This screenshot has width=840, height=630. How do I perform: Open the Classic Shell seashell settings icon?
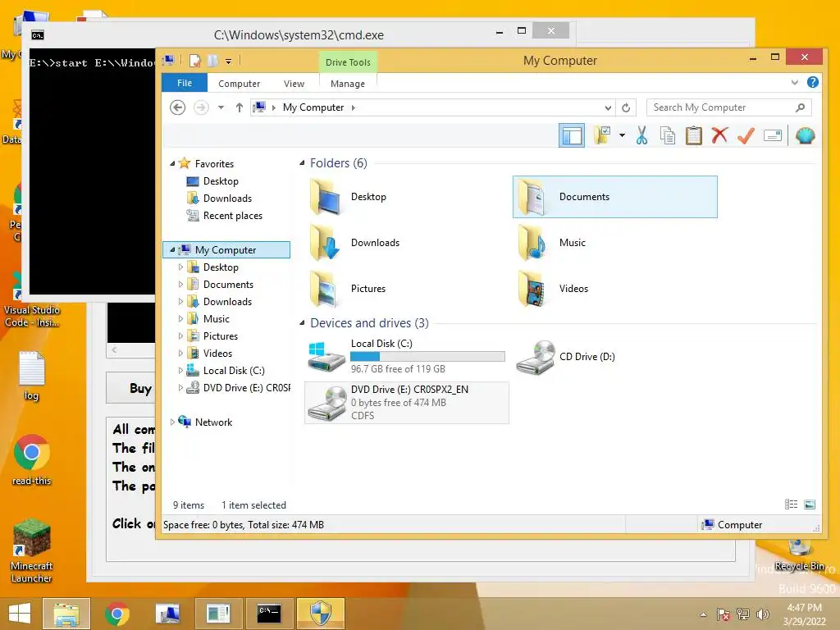click(805, 135)
